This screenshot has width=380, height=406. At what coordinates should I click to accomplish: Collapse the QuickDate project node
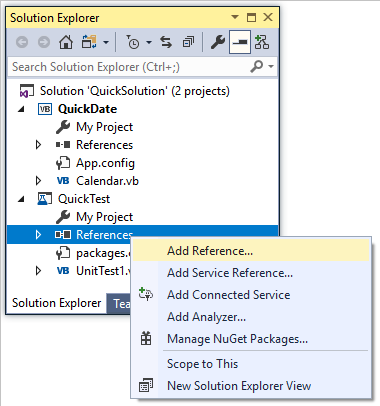pyautogui.click(x=21, y=109)
